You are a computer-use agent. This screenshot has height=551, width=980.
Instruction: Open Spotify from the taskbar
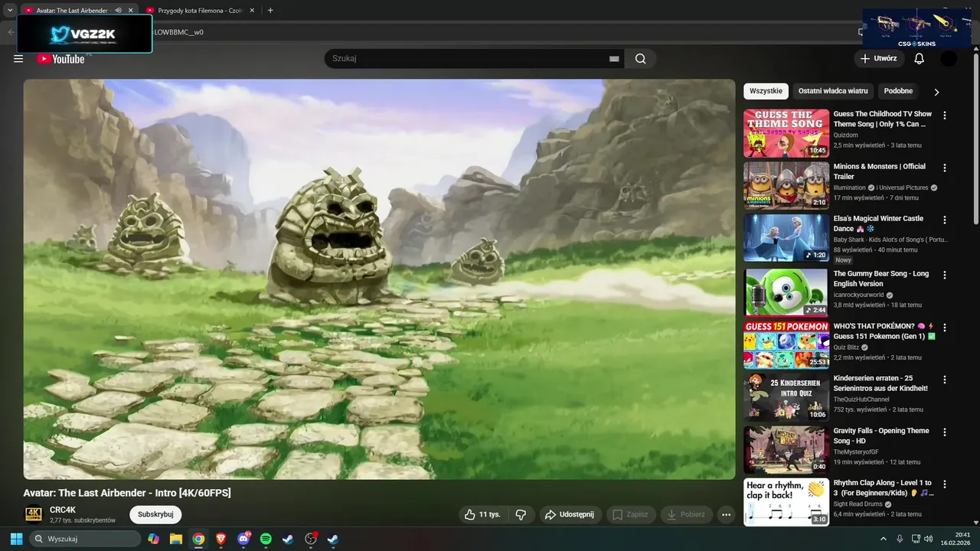(x=266, y=539)
